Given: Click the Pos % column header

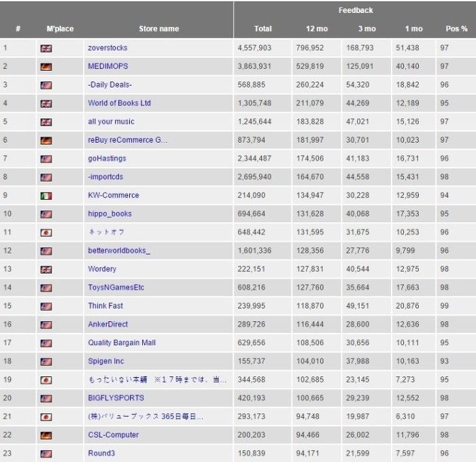Looking at the screenshot, I should [x=456, y=29].
